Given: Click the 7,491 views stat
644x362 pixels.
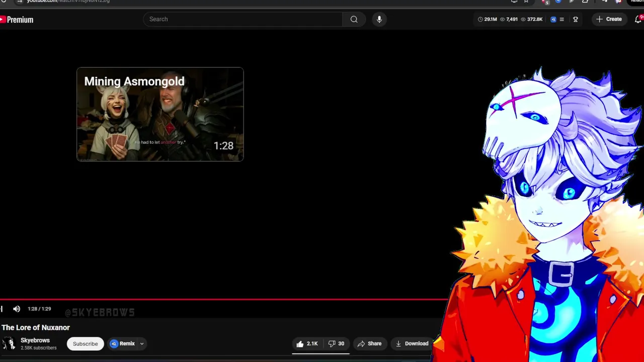Looking at the screenshot, I should [x=509, y=19].
